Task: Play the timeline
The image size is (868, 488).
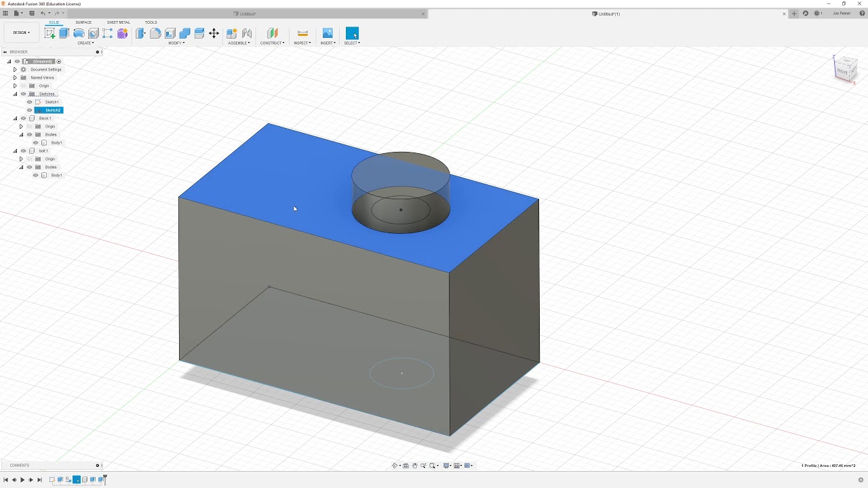Action: (22, 480)
